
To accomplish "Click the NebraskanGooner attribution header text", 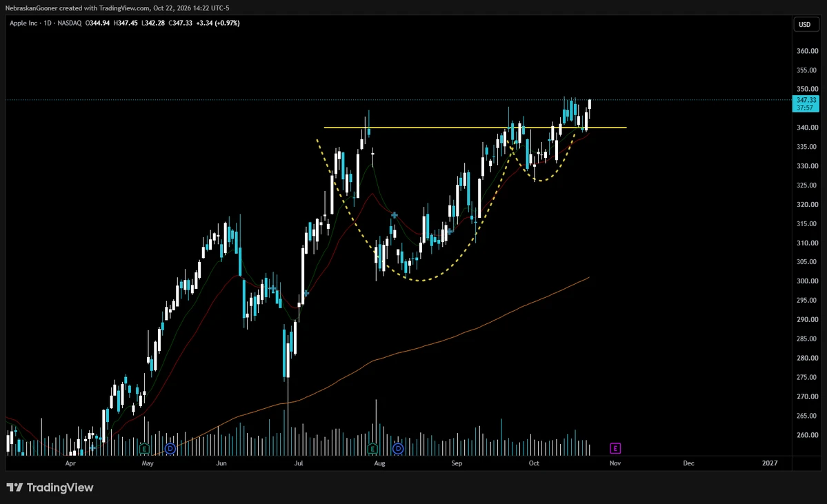I will [117, 8].
